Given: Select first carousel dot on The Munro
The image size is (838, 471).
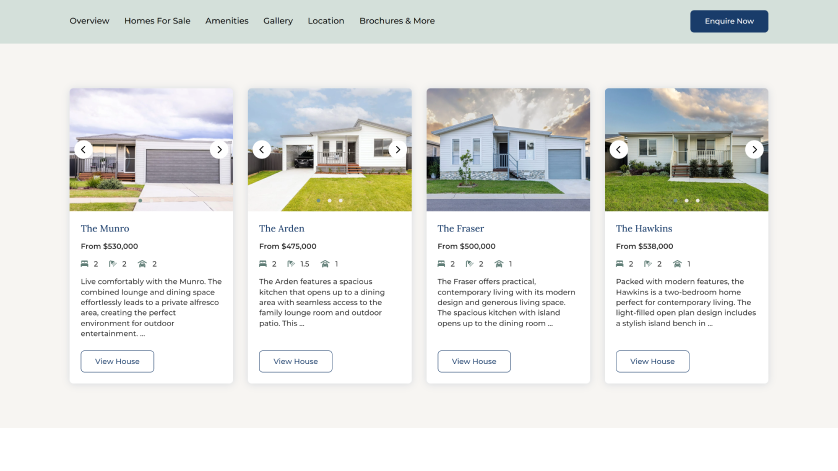Looking at the screenshot, I should 141,200.
